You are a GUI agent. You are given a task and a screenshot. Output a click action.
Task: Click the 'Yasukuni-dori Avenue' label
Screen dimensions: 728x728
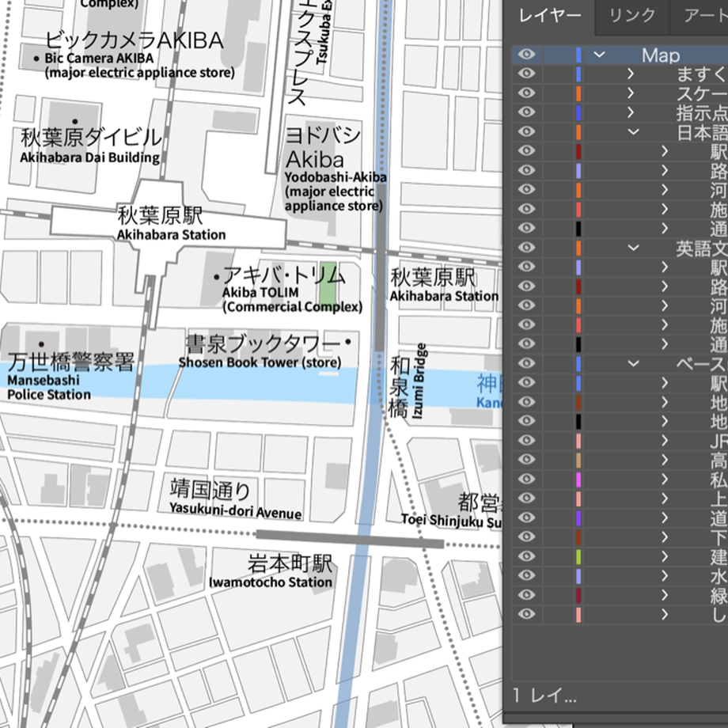tap(235, 510)
